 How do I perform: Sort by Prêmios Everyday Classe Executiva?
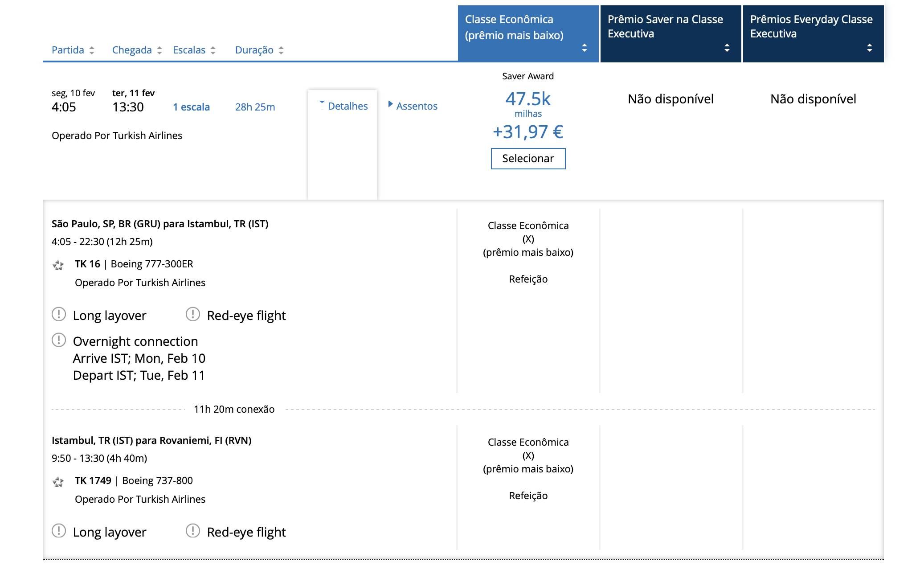[x=813, y=34]
